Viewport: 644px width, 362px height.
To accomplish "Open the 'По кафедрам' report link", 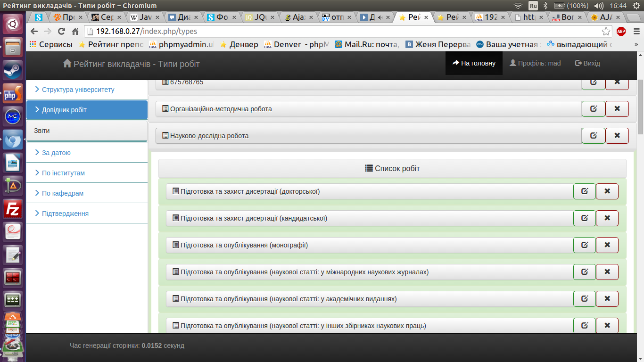I will [x=87, y=193].
